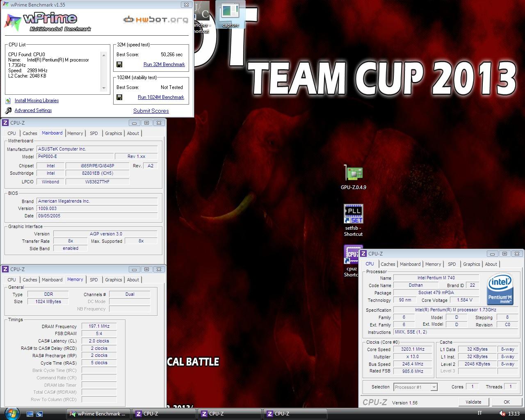Click the Show Desktop quick launch icon
The width and height of the screenshot is (525, 420).
30,414
